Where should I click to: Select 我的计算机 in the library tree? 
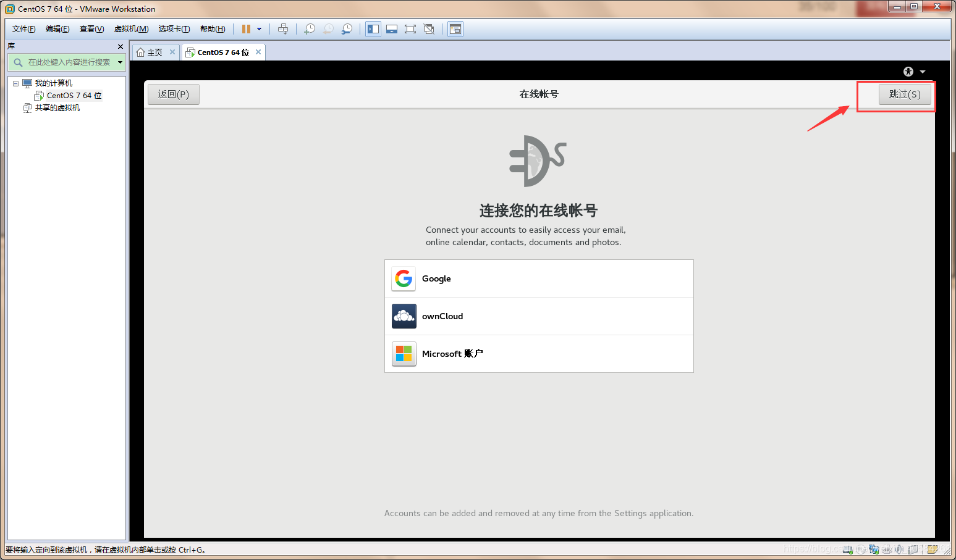tap(54, 83)
